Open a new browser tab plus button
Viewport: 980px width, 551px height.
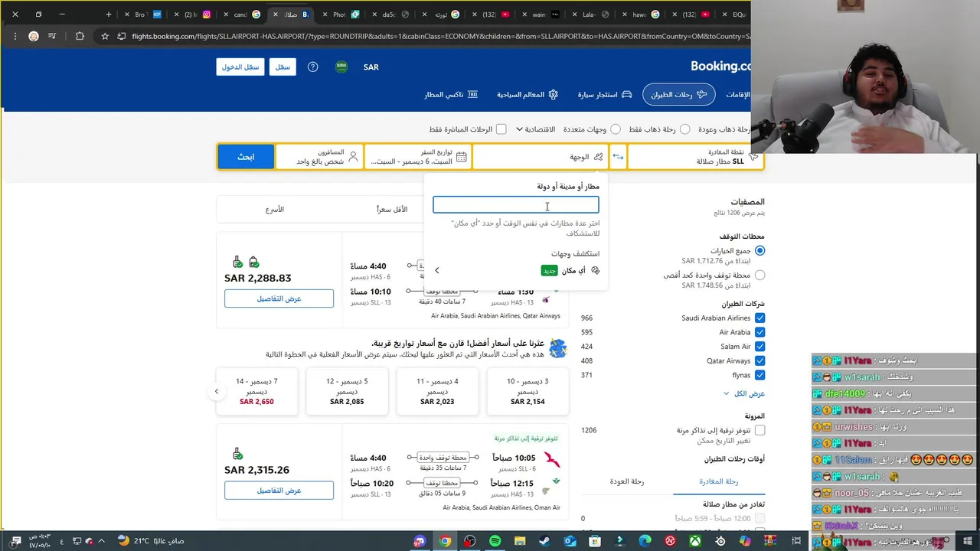tap(108, 14)
